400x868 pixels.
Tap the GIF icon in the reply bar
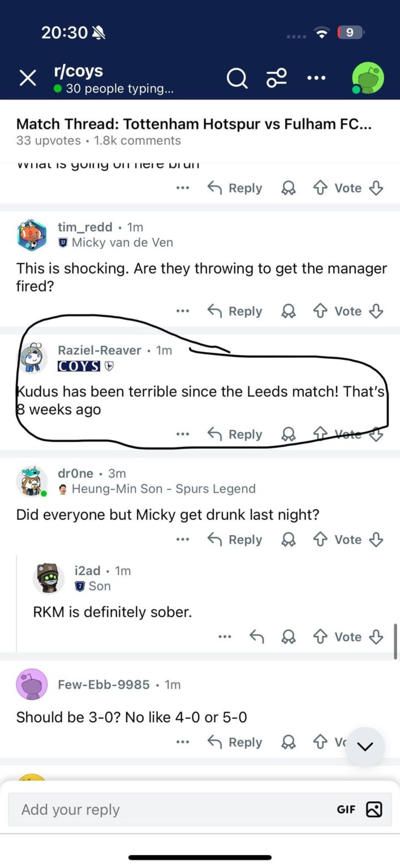[x=346, y=809]
